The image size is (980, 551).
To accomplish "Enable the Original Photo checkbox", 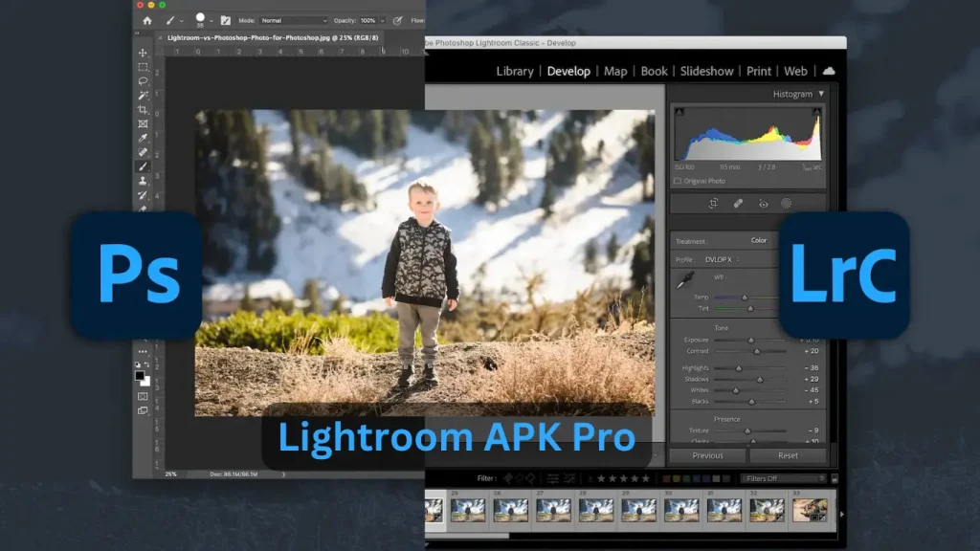I will (x=678, y=181).
